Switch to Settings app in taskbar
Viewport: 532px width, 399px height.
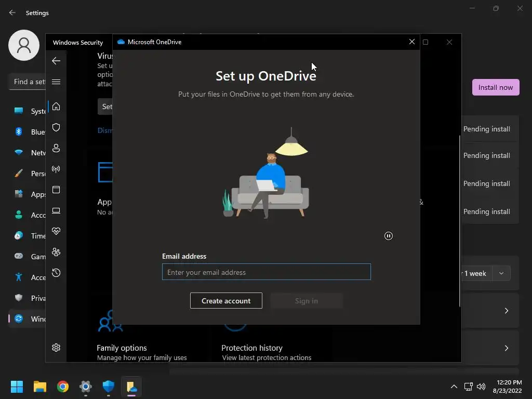86,387
